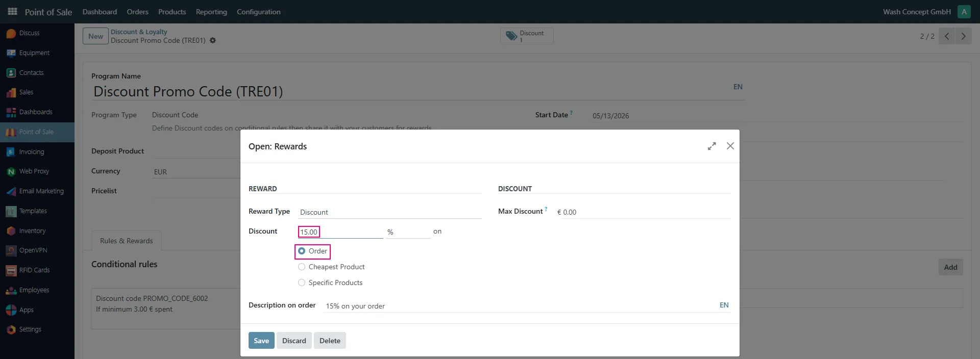Open the Orders menu
Screen dimensions: 980x359
click(138, 12)
